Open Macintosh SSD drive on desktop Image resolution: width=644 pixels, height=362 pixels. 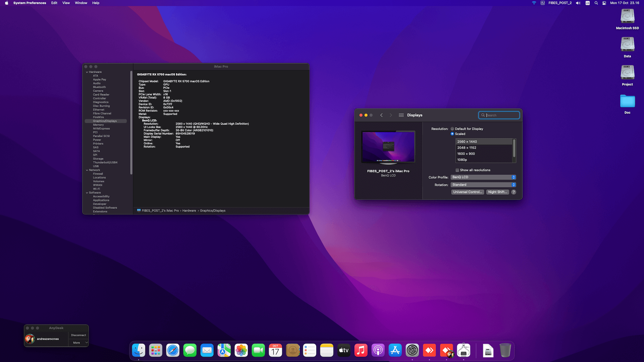[627, 19]
